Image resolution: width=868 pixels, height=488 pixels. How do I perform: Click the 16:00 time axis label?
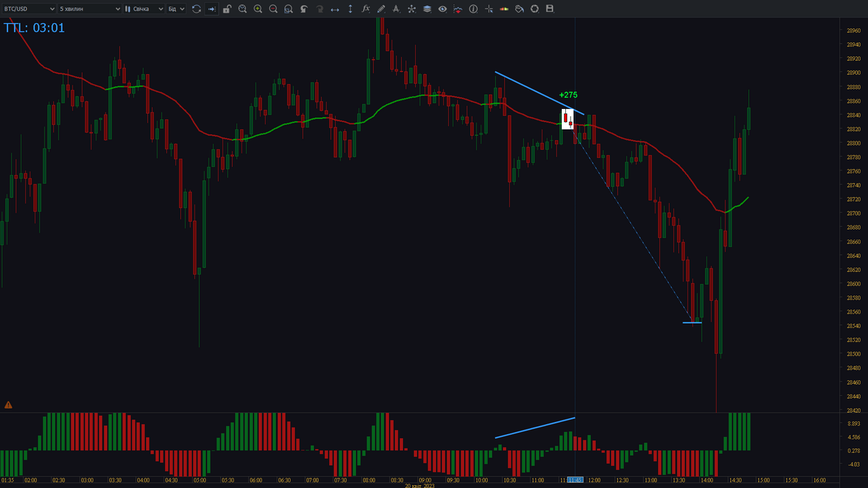click(x=819, y=480)
